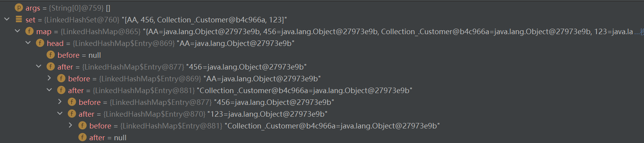Image resolution: width=644 pixels, height=143 pixels.
Task: Collapse the after Entry@870 node
Action: [x=60, y=114]
